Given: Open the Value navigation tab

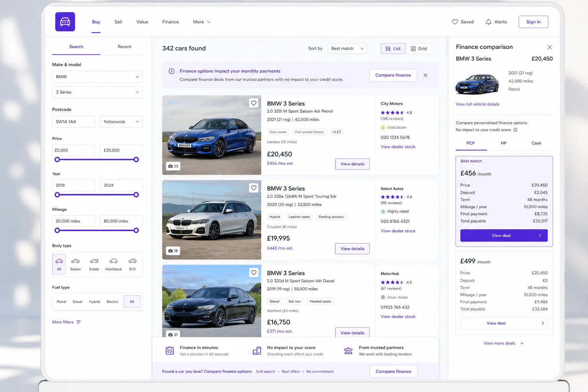Looking at the screenshot, I should pos(142,22).
